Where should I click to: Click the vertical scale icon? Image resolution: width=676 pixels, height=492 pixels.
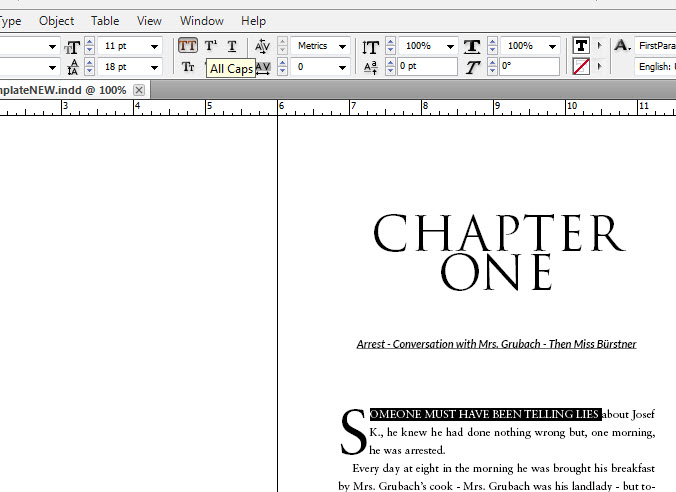coord(371,46)
